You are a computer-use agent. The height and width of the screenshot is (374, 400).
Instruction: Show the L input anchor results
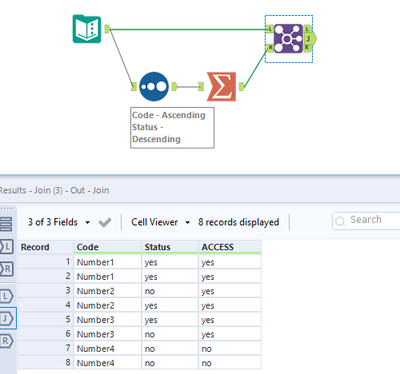click(6, 247)
